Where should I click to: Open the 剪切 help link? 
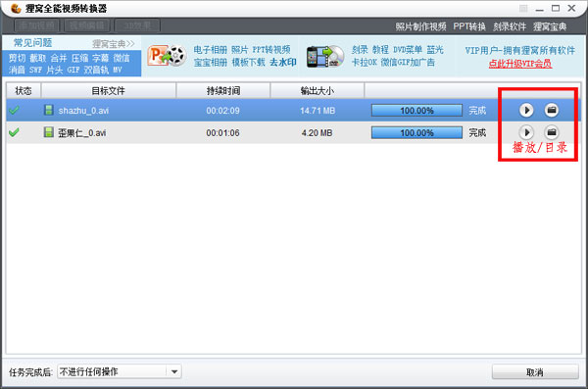coord(17,58)
